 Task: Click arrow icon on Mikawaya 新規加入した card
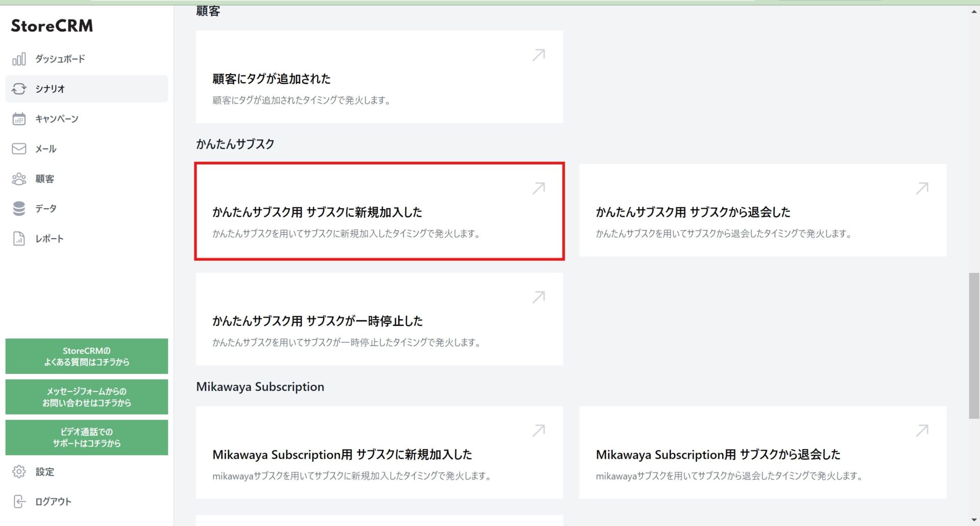(x=538, y=431)
